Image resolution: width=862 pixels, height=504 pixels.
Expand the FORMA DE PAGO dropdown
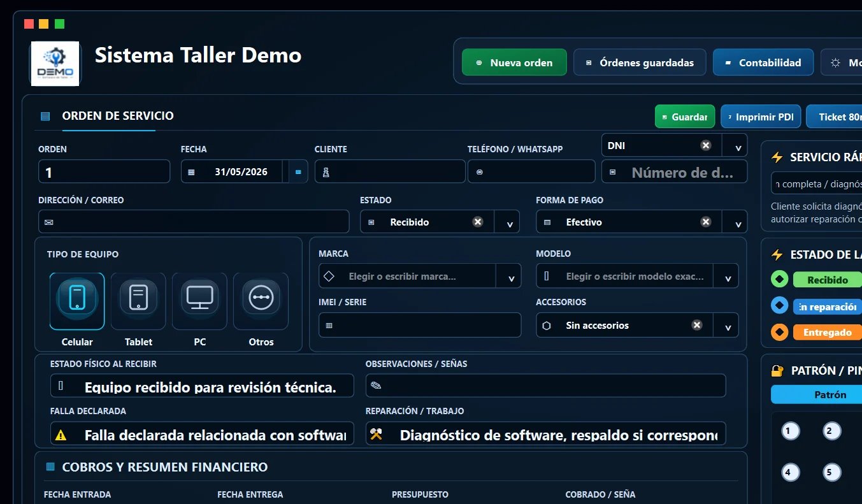click(x=738, y=222)
